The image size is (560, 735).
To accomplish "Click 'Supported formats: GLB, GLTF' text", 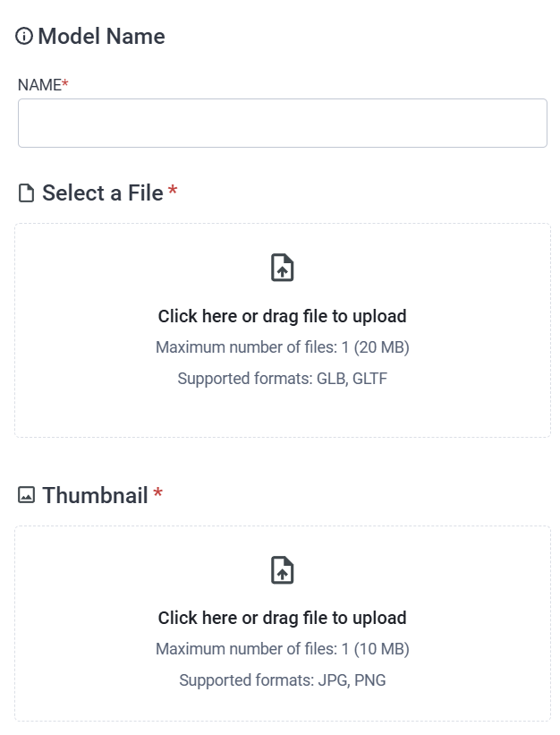I will click(x=283, y=379).
